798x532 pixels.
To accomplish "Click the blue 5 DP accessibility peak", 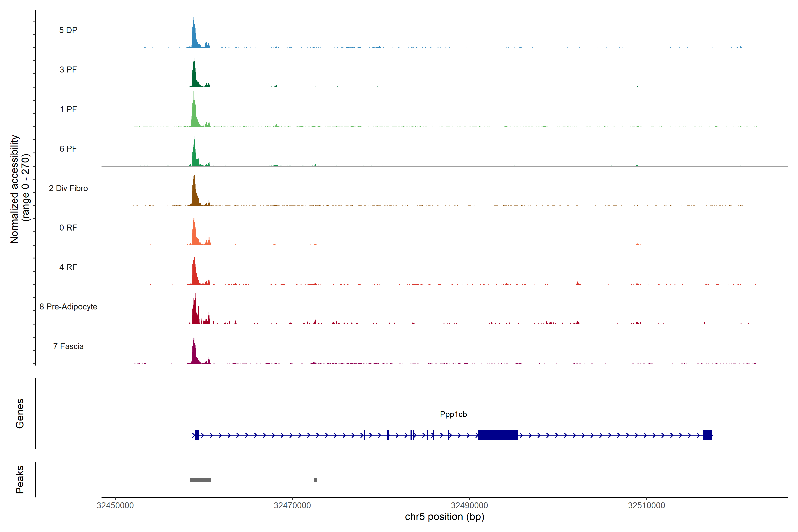I will pyautogui.click(x=194, y=37).
